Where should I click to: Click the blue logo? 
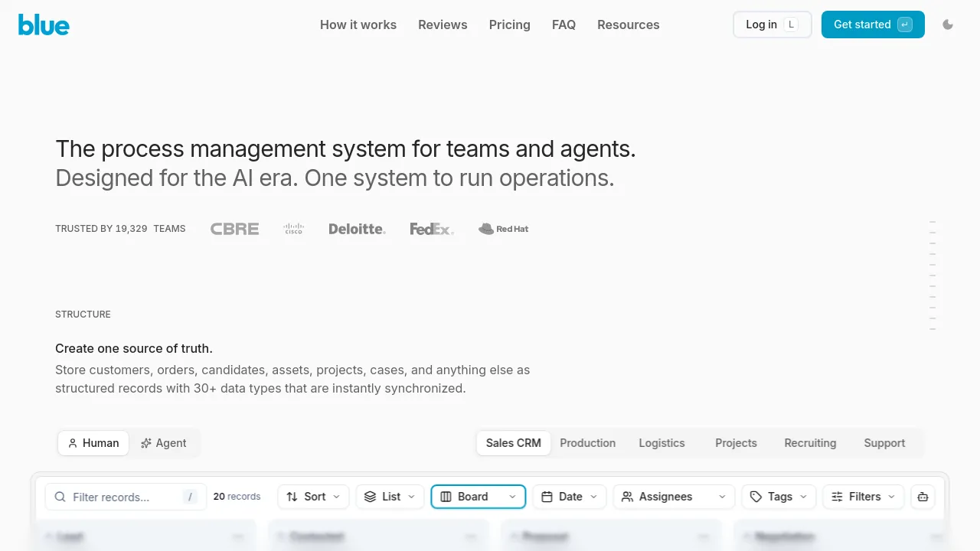[x=44, y=24]
